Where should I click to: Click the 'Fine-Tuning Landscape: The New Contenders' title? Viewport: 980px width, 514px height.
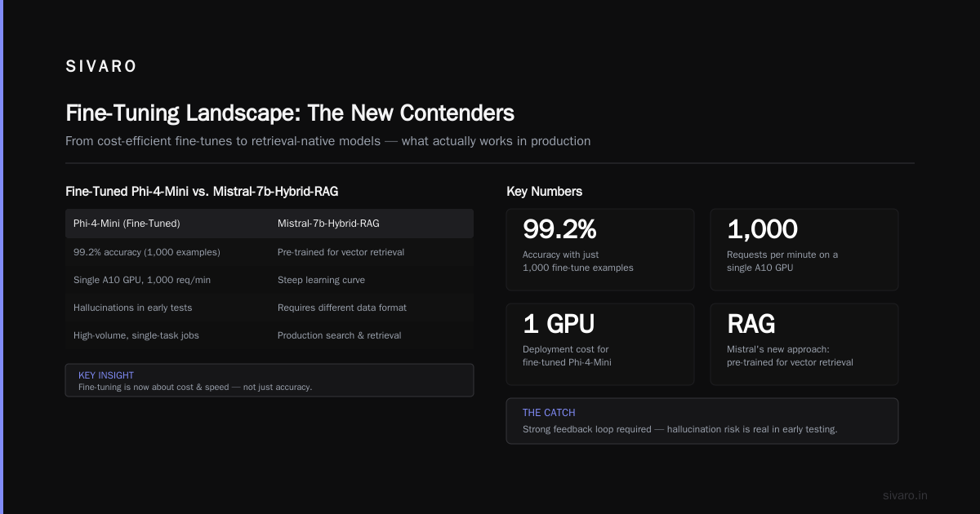290,113
